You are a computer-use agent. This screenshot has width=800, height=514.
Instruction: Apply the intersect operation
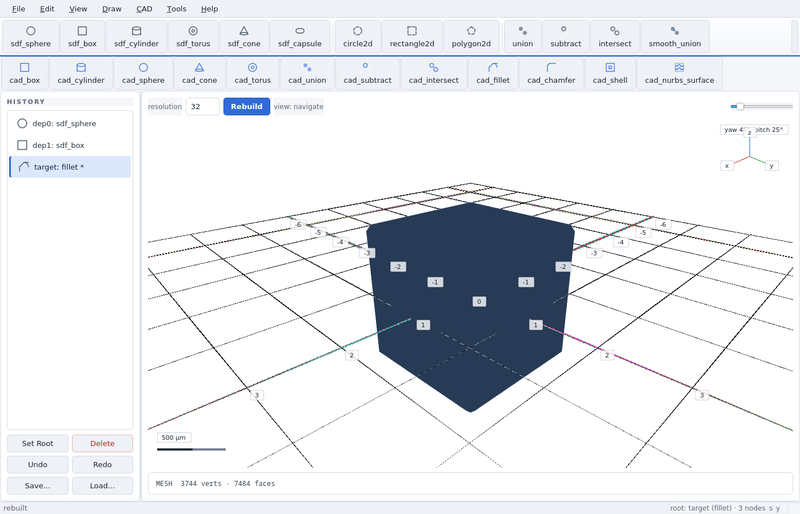614,37
